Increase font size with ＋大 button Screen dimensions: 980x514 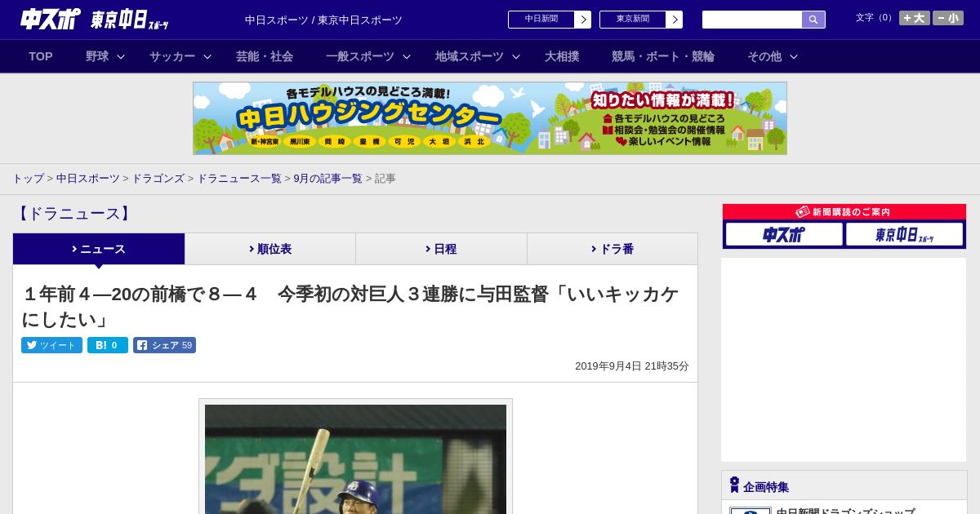point(914,18)
